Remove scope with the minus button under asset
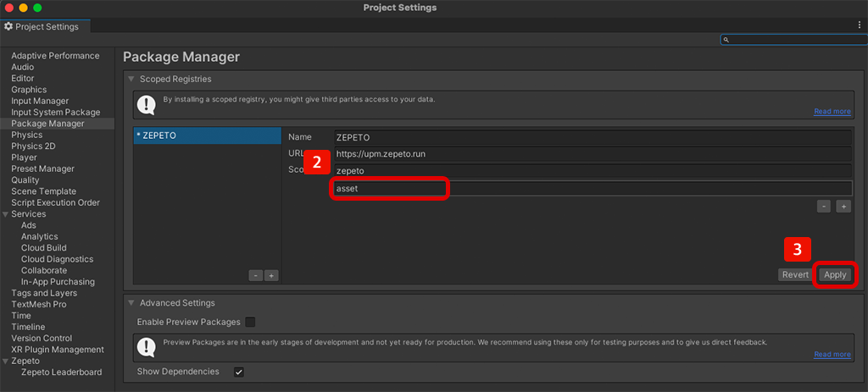868x392 pixels. pyautogui.click(x=824, y=207)
